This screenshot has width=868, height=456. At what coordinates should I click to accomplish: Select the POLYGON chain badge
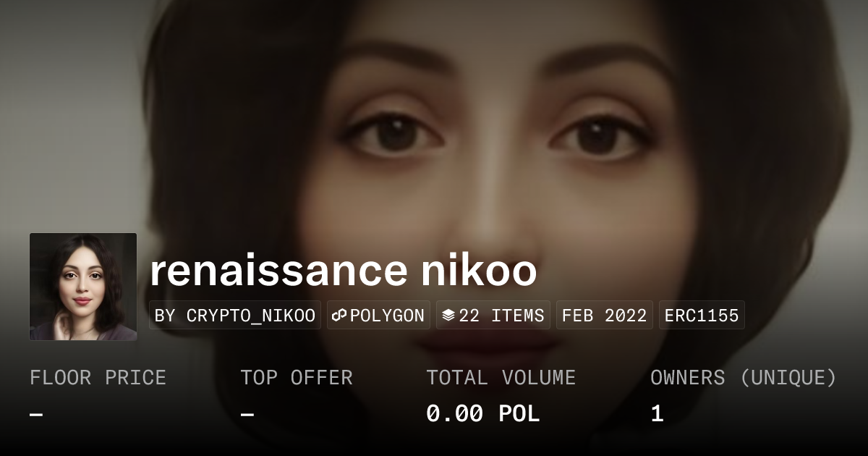[x=378, y=316]
